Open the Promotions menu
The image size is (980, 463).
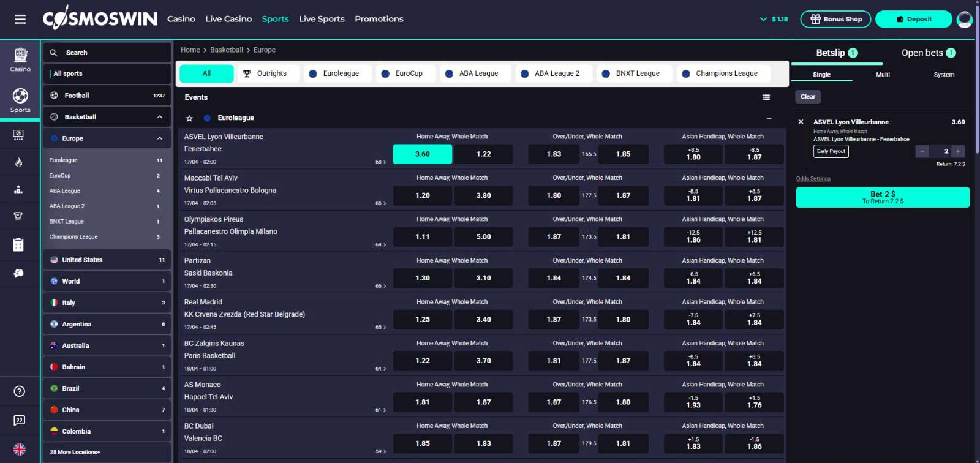click(x=379, y=19)
